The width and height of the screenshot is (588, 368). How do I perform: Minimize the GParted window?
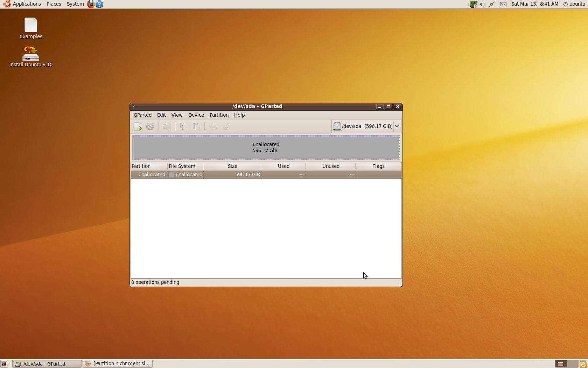(380, 107)
